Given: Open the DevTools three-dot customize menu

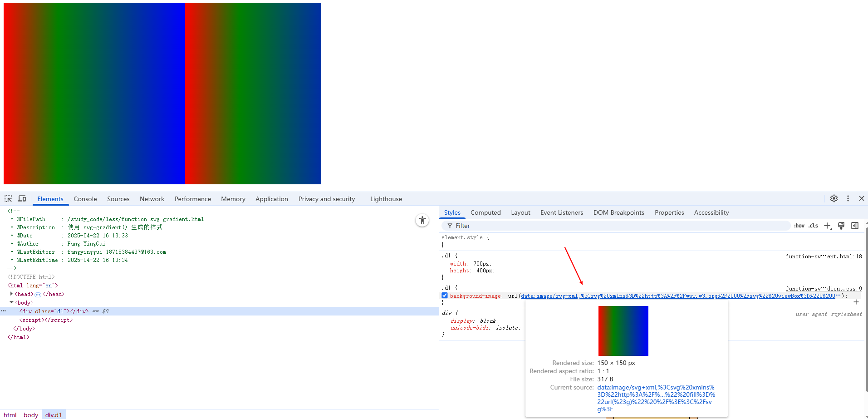Looking at the screenshot, I should pyautogui.click(x=848, y=198).
